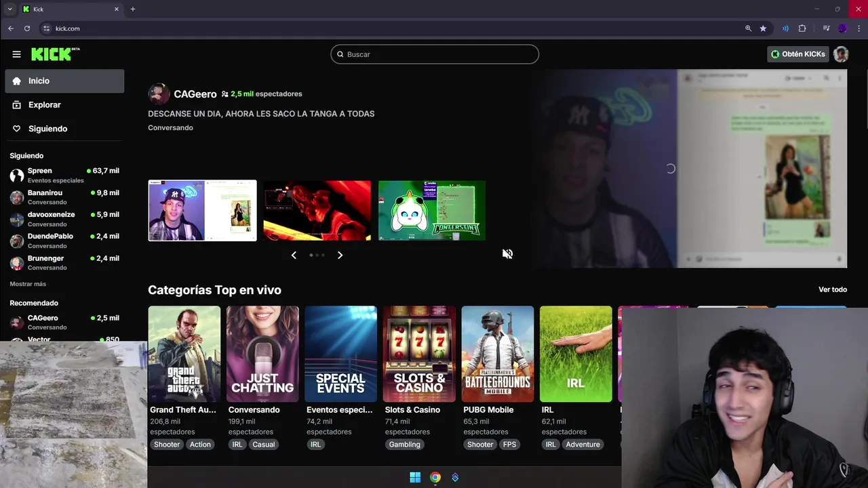Open CAGeero channel name link
Image resolution: width=868 pixels, height=488 pixels.
pos(195,94)
